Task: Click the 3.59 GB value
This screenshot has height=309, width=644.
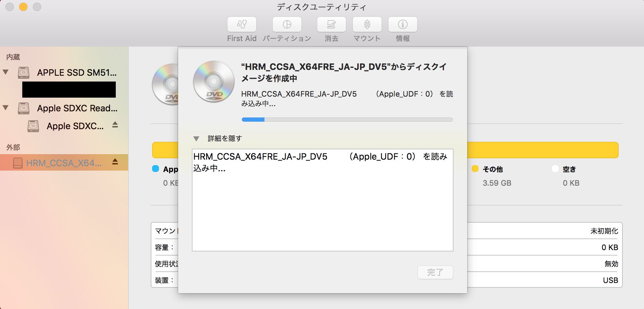Action: point(497,183)
